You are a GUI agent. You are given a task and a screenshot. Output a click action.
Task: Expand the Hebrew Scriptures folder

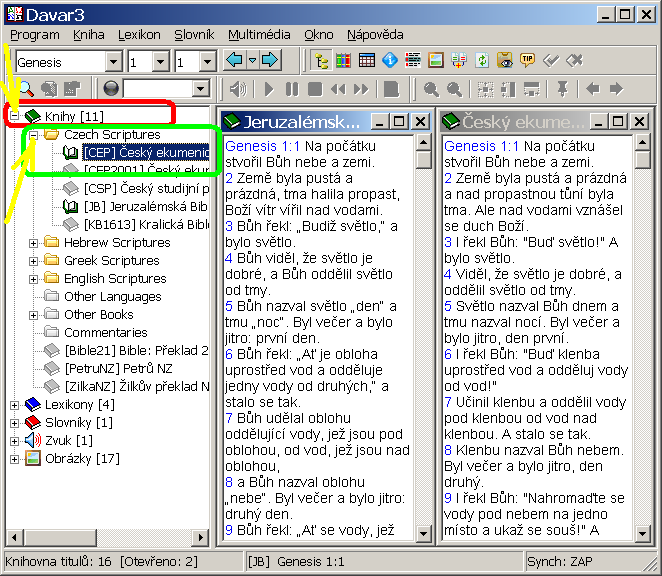(34, 242)
